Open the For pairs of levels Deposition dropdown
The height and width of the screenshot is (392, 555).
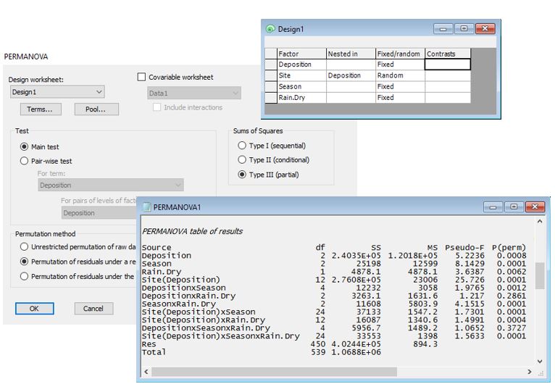coord(99,213)
